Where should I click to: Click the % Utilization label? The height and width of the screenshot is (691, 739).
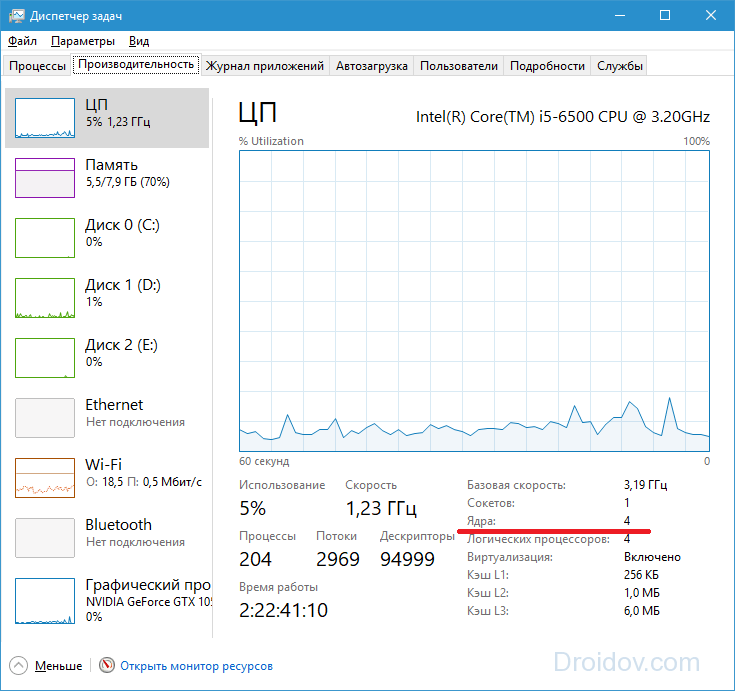point(271,141)
